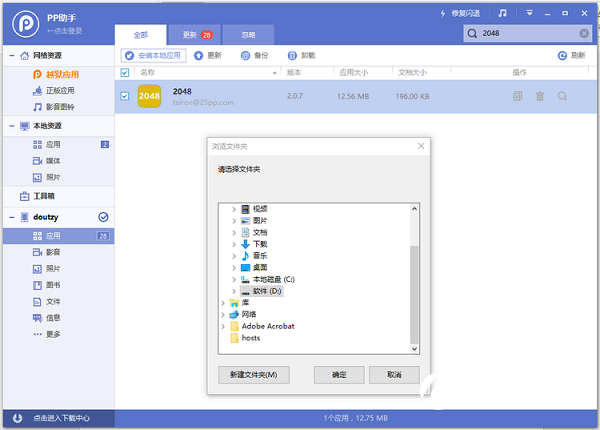The width and height of the screenshot is (600, 430).
Task: Switch to the 全部 tab
Action: (140, 35)
